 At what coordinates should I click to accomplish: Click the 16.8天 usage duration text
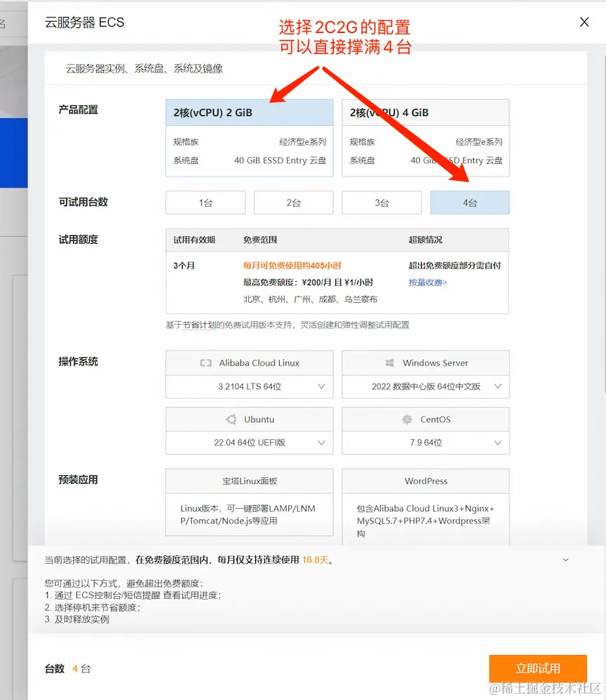click(x=315, y=560)
